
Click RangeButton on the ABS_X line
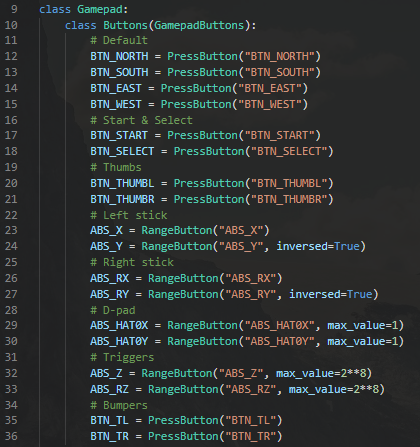[177, 230]
